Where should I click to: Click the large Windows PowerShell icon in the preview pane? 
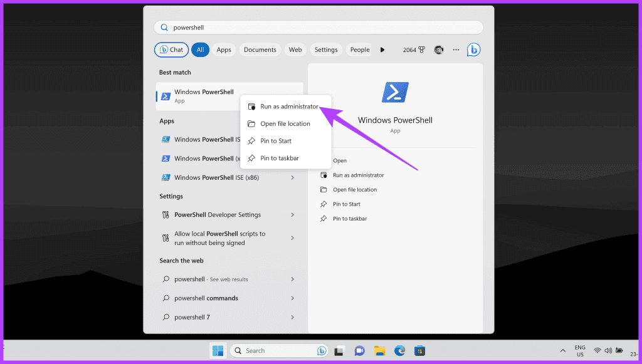[395, 92]
